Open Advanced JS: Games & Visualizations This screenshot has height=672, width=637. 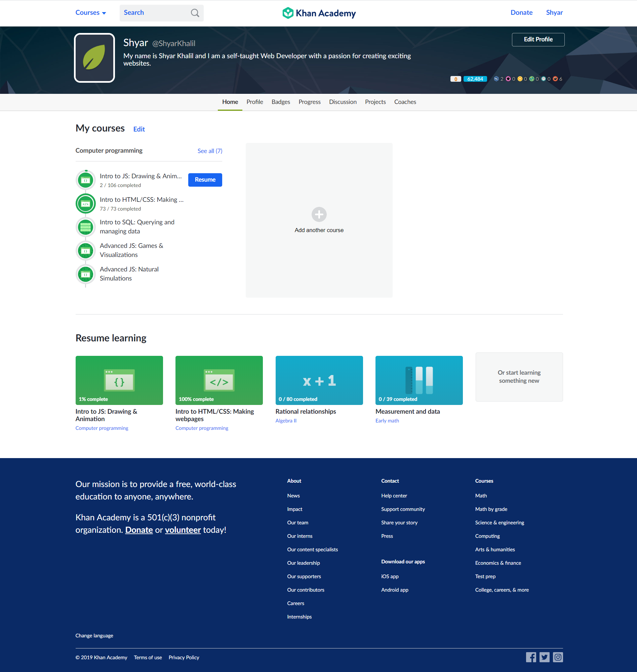(131, 250)
